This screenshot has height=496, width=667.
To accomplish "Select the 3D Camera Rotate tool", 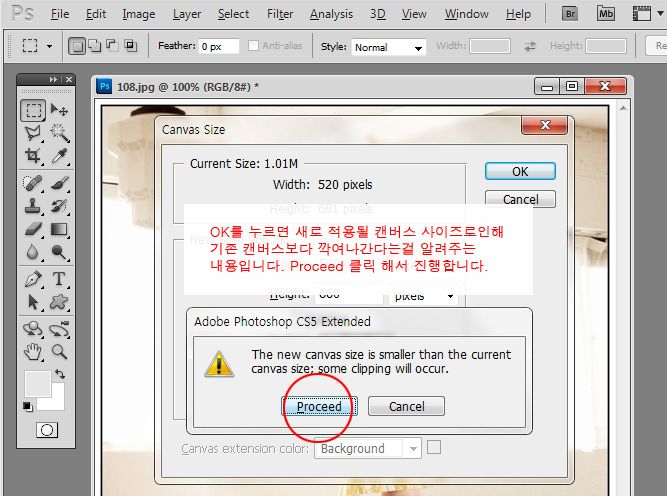I will (59, 330).
